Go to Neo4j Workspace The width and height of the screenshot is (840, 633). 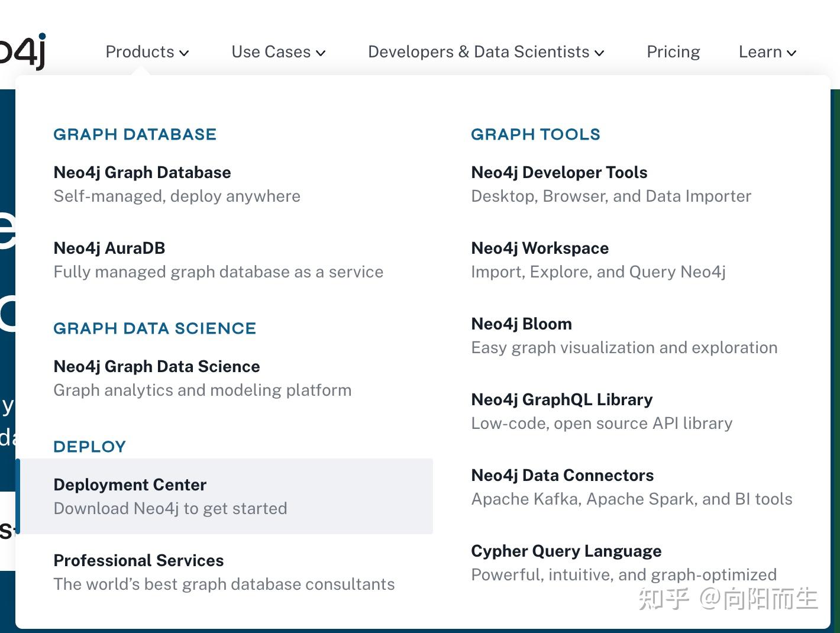click(539, 248)
